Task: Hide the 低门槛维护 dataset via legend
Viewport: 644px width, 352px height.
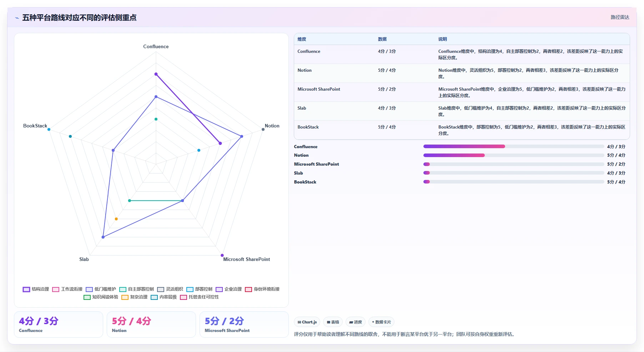Action: point(101,289)
